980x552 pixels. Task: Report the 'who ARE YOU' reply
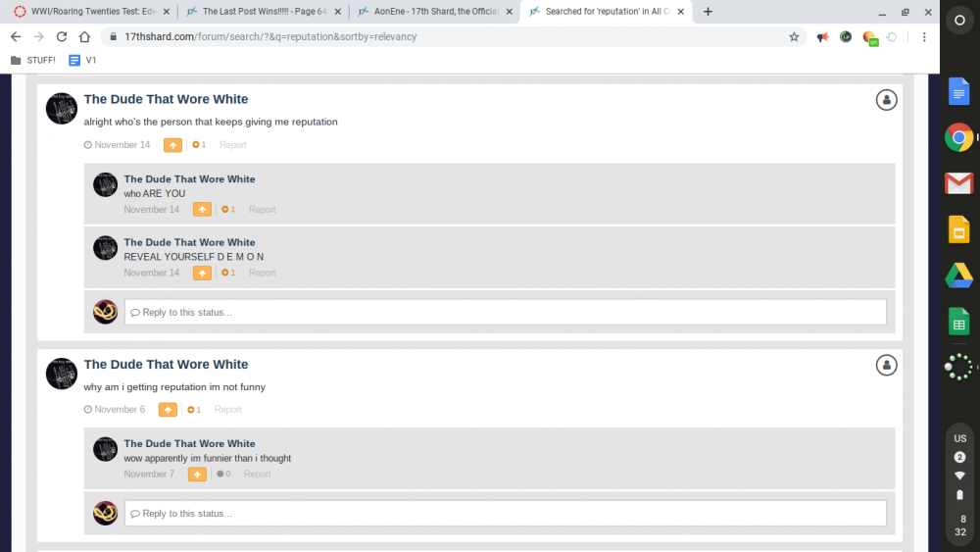[262, 210]
